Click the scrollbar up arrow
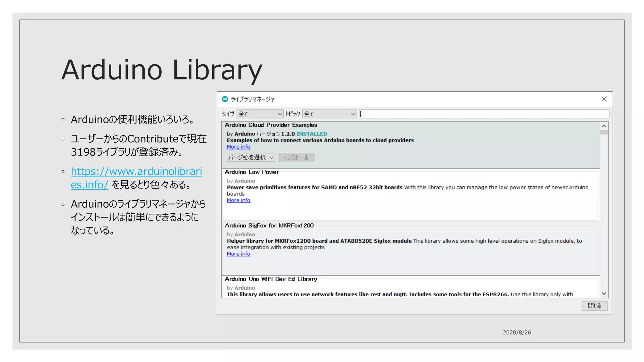This screenshot has height=362, width=644. [x=604, y=126]
